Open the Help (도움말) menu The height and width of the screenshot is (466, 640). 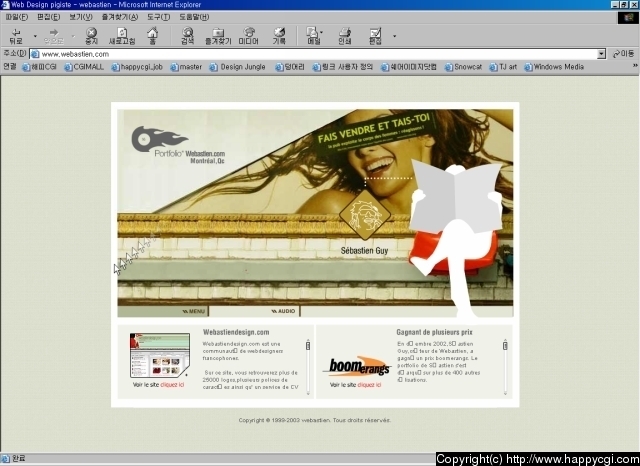click(x=194, y=17)
